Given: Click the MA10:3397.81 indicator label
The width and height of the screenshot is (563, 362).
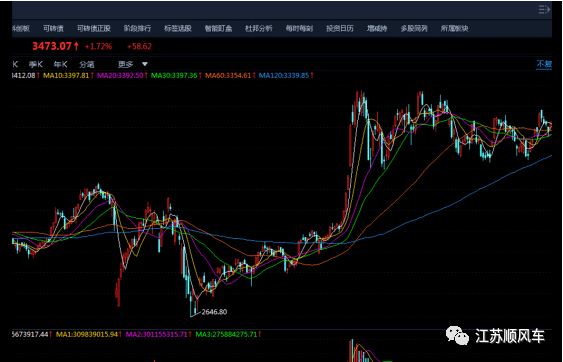Looking at the screenshot, I should [66, 75].
